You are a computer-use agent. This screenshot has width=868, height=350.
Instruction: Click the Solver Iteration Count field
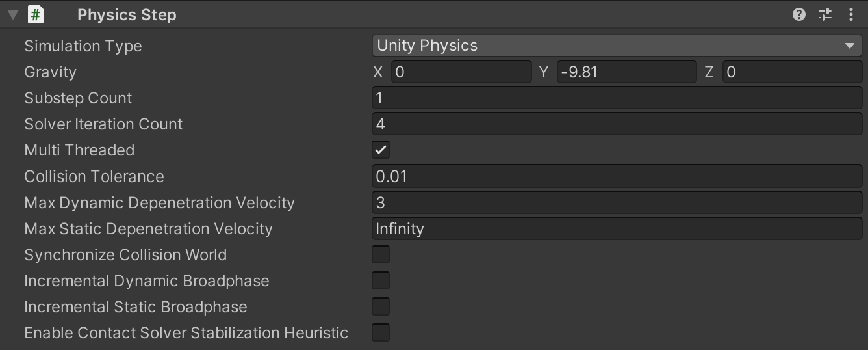point(617,124)
